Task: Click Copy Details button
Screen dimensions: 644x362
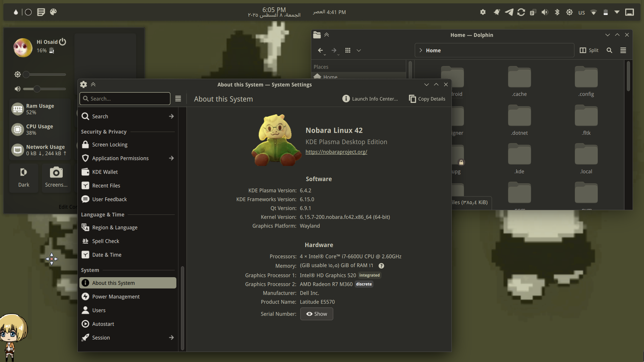Action: click(x=427, y=99)
